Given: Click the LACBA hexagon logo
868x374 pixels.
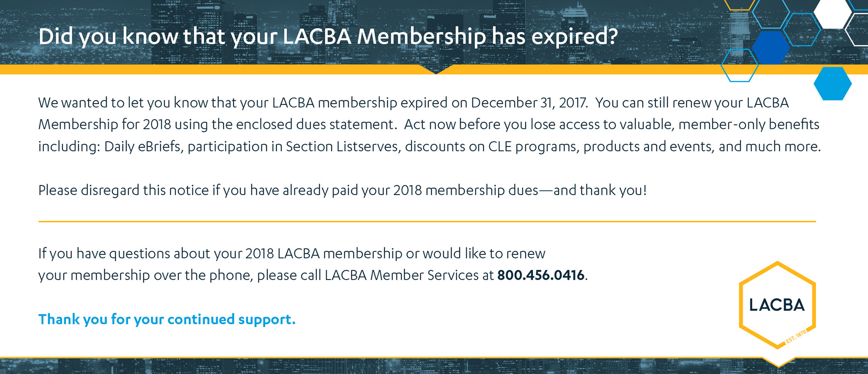Looking at the screenshot, I should 777,305.
